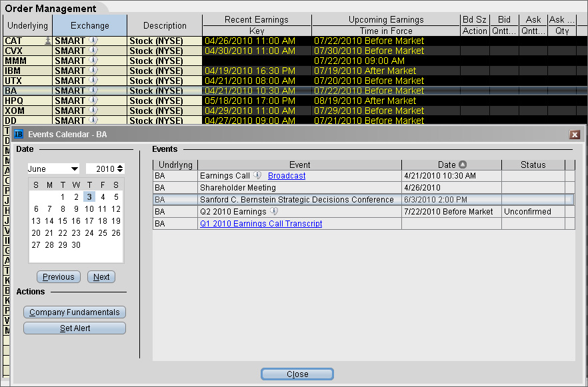This screenshot has width=588, height=387.
Task: Click the 4/26/2010 shareholder meeting date cell
Action: (x=451, y=188)
